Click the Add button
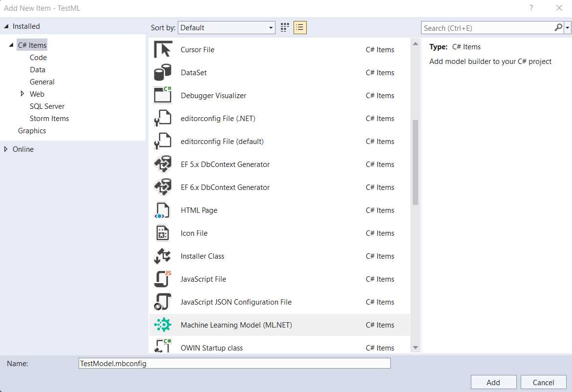Viewport: 572px width, 392px height. (493, 382)
